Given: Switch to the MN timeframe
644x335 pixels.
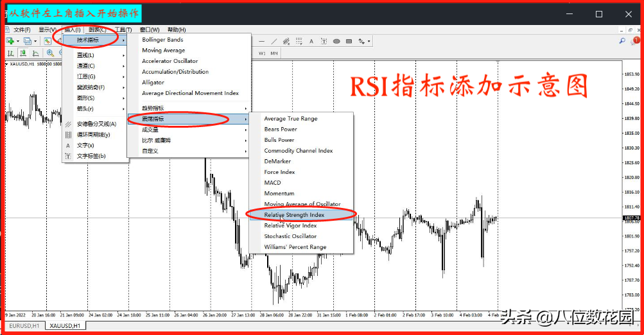Looking at the screenshot, I should [274, 53].
